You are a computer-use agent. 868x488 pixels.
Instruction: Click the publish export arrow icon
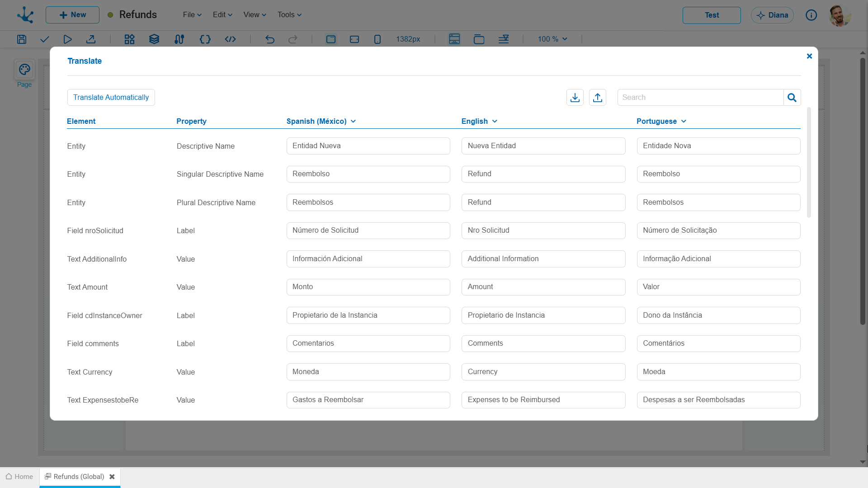click(91, 39)
